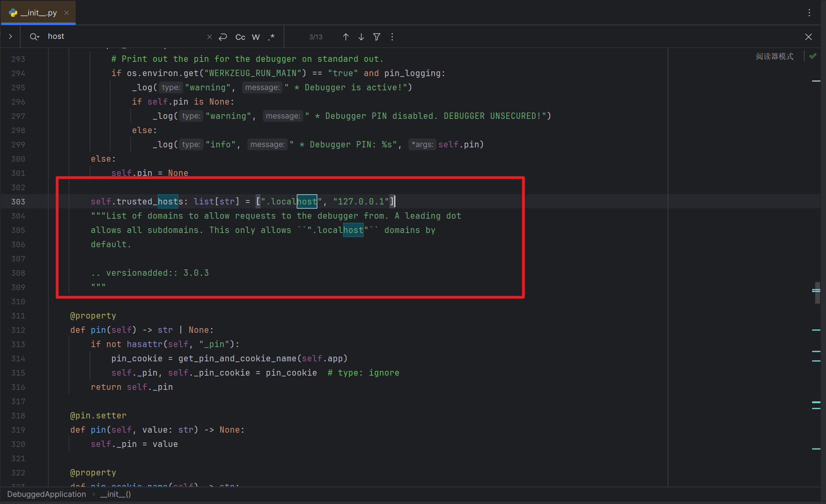Click the green inspection checkmark
This screenshot has height=504, width=826.
[813, 56]
